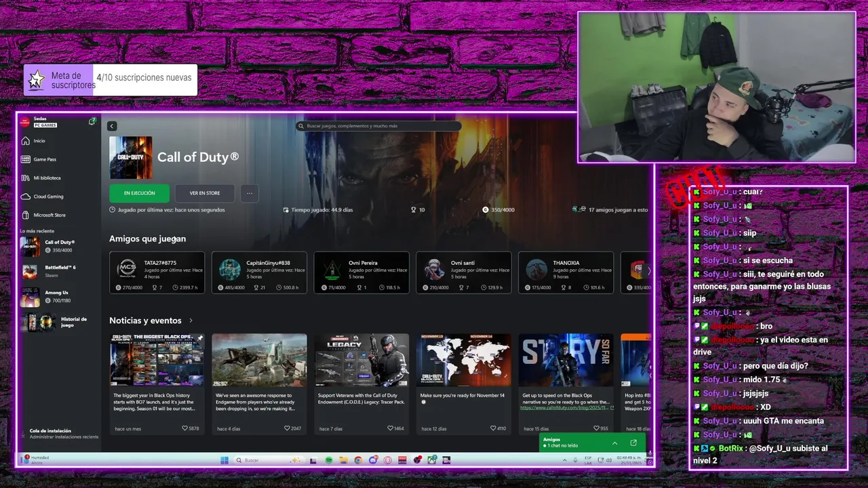
Task: Open the notifications bell in Xbox app
Action: [x=92, y=121]
